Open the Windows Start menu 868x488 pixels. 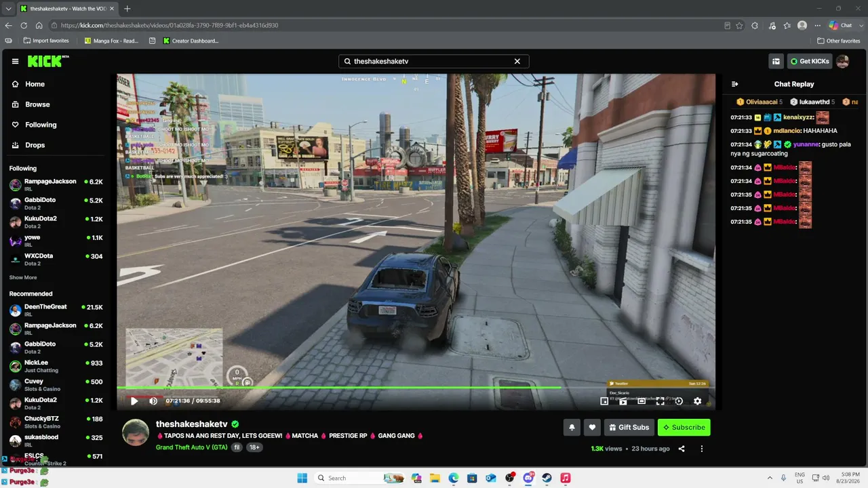tap(302, 478)
